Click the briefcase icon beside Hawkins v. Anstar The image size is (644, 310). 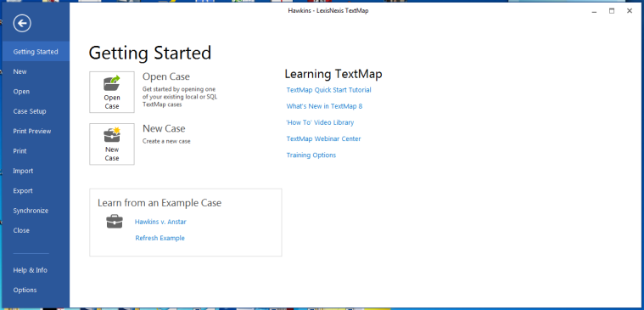click(115, 222)
